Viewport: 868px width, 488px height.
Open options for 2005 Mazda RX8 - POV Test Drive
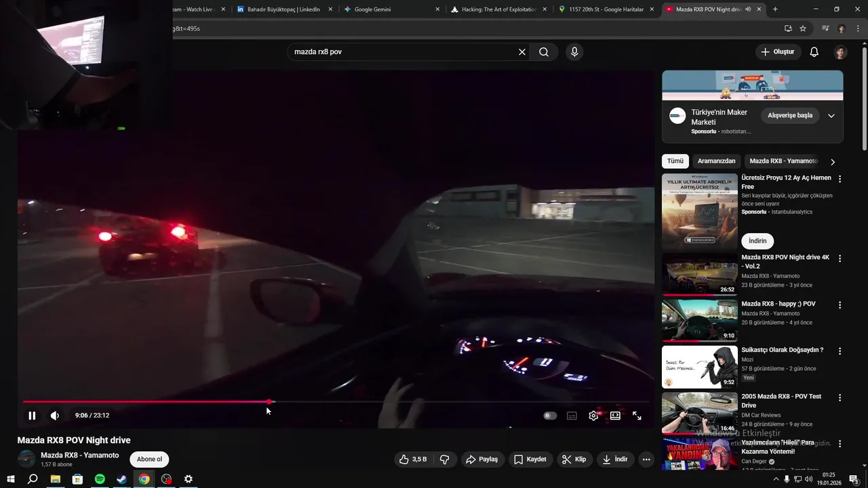(840, 397)
